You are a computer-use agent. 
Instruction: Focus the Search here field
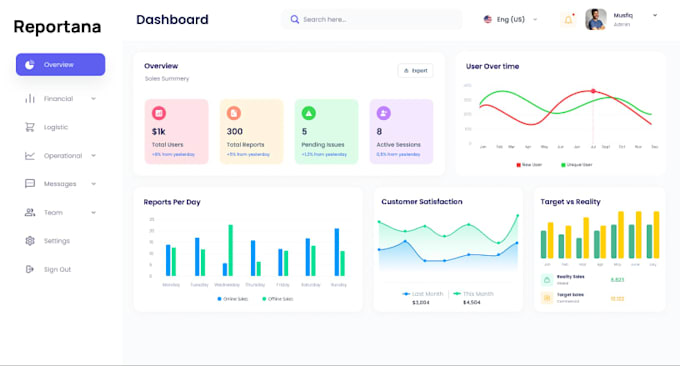pos(372,20)
